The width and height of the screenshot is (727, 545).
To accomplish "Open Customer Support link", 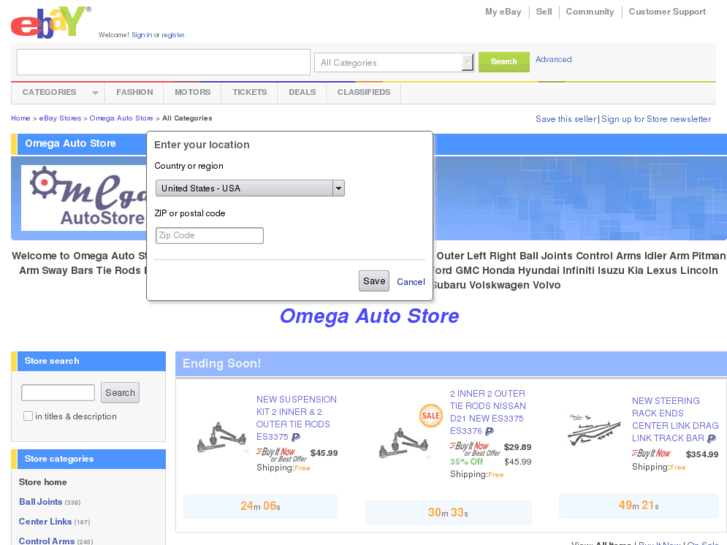I will click(x=667, y=12).
